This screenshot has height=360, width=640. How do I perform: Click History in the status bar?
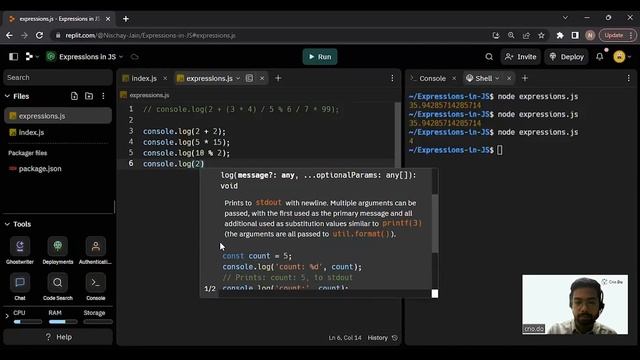pos(382,338)
